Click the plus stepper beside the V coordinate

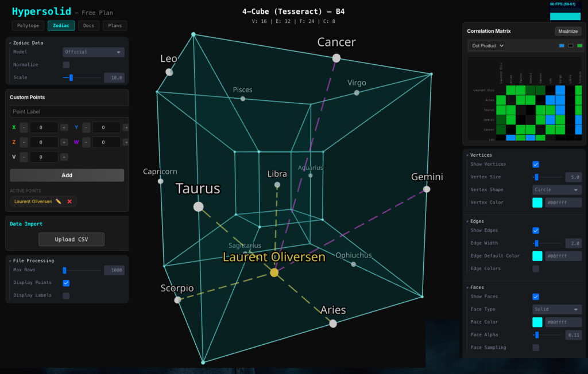click(64, 157)
